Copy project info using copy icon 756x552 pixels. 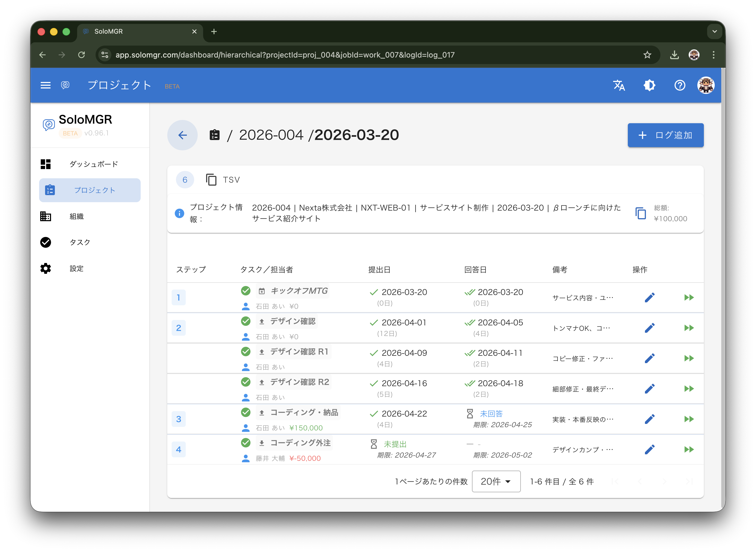[640, 213]
